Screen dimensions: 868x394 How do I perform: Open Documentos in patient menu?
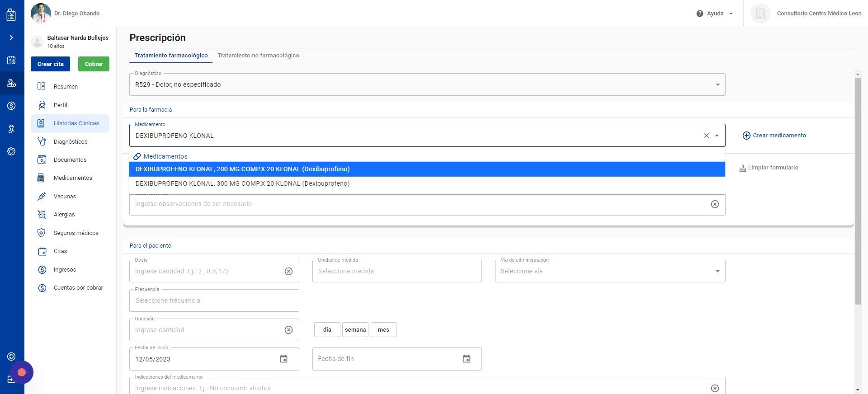pos(70,159)
